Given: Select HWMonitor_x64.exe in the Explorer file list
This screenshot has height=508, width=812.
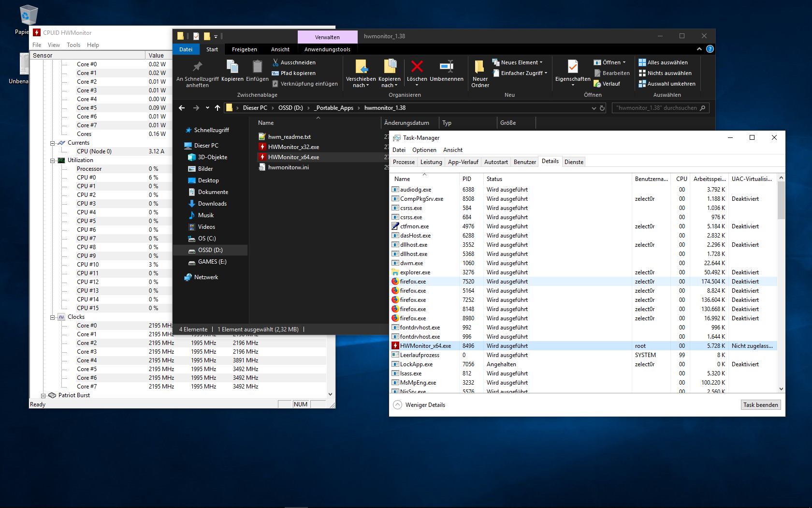Looking at the screenshot, I should click(293, 157).
